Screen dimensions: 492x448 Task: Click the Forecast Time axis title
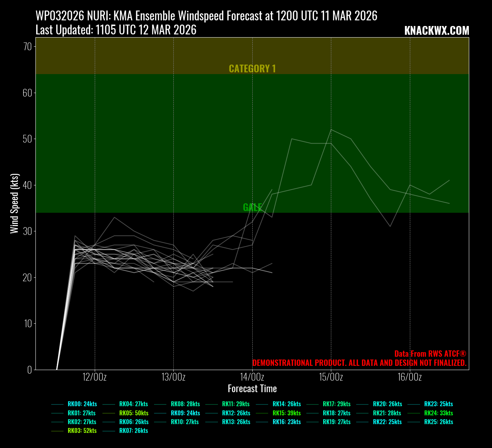[x=252, y=389]
